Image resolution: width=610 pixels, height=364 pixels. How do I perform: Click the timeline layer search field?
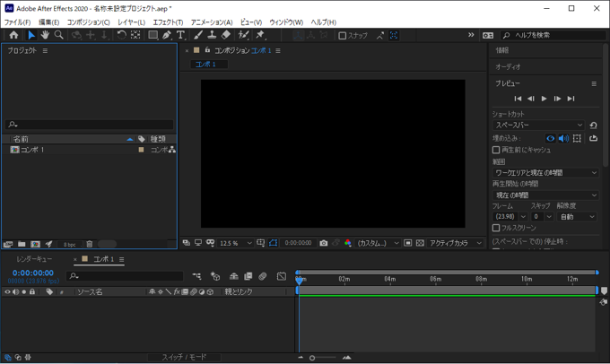(125, 276)
